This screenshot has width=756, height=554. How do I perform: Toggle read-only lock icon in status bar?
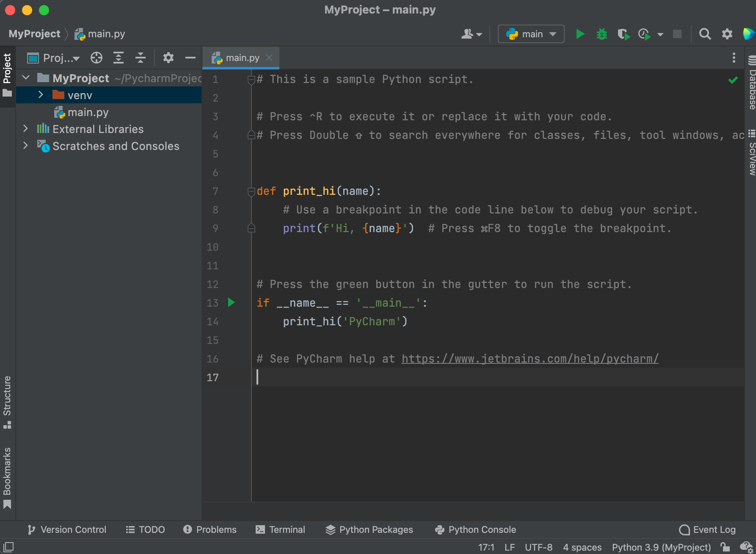tap(725, 547)
